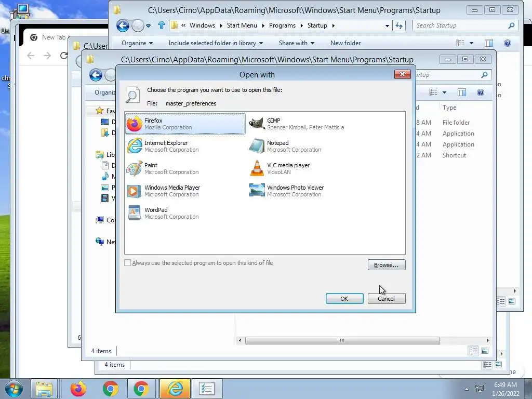Select Firefox in the Open with list
This screenshot has height=399, width=532.
pos(185,124)
